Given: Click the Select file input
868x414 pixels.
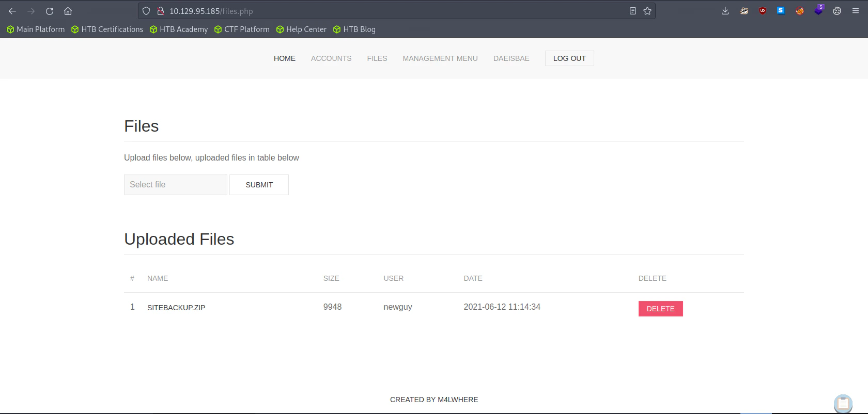Looking at the screenshot, I should [x=176, y=185].
